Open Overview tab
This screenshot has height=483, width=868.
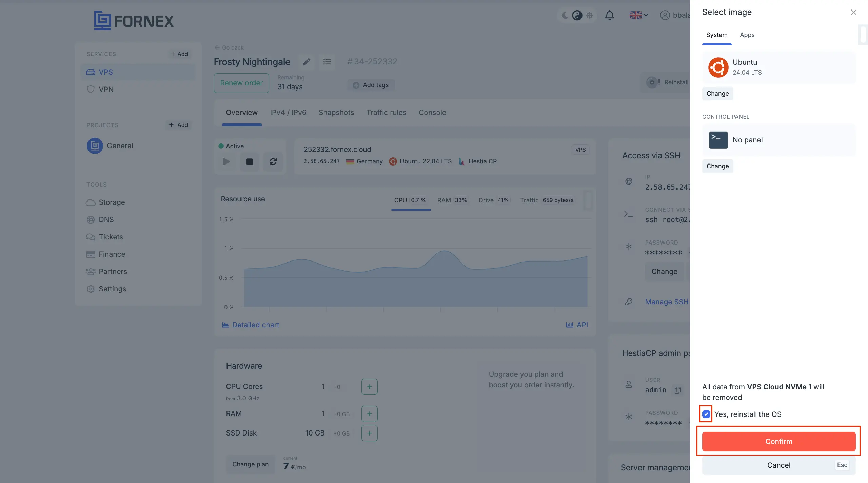242,113
